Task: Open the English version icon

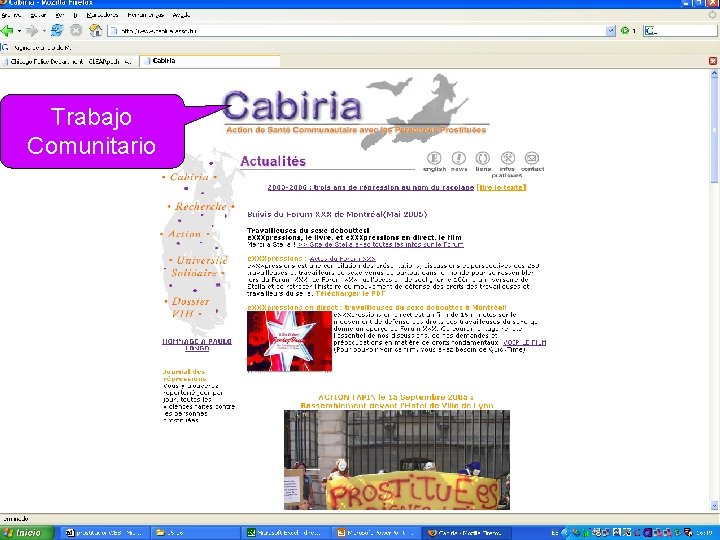Action: 434,158
